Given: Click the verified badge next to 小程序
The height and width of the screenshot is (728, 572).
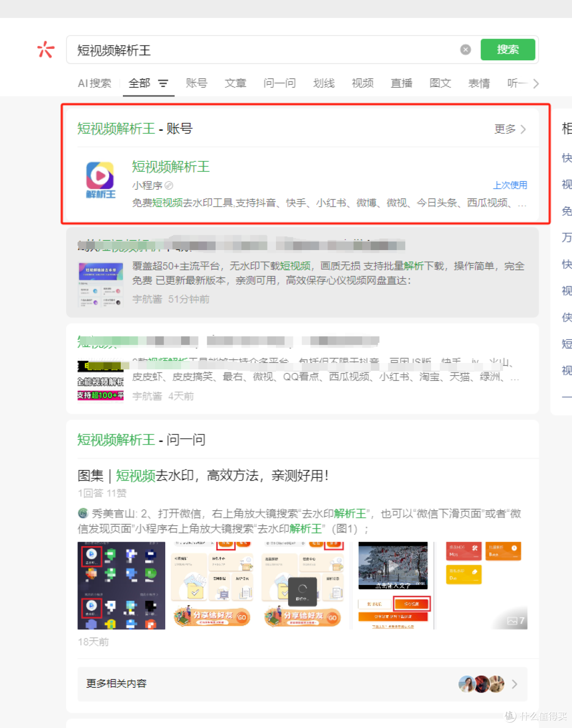Looking at the screenshot, I should (169, 185).
